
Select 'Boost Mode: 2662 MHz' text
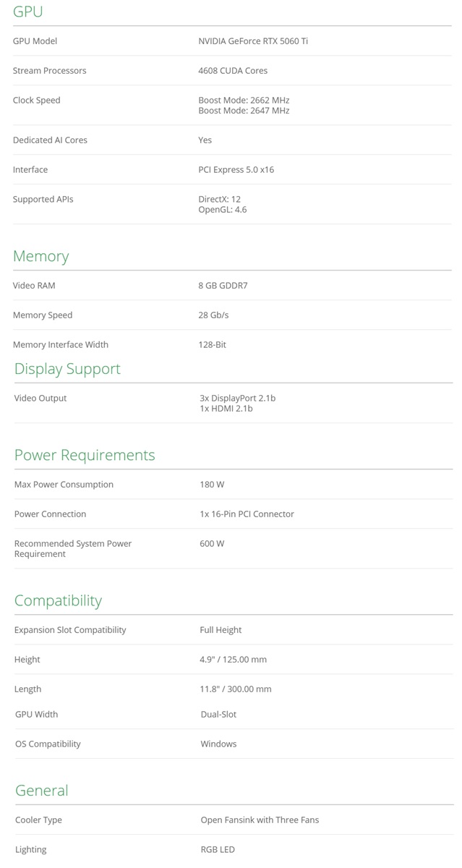tap(244, 101)
